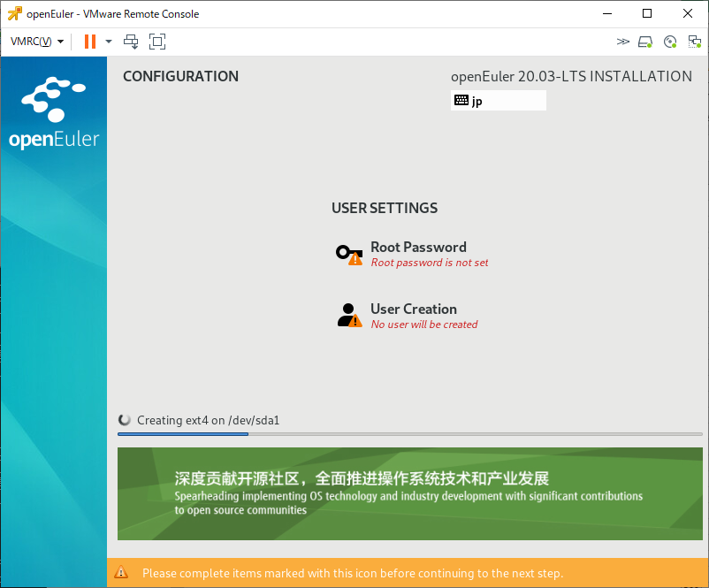Enter full screen mode
Viewport: 709px width, 588px height.
157,42
